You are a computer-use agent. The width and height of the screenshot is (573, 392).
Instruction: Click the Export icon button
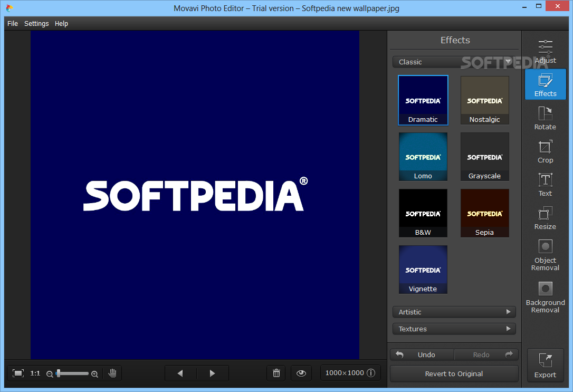(545, 365)
